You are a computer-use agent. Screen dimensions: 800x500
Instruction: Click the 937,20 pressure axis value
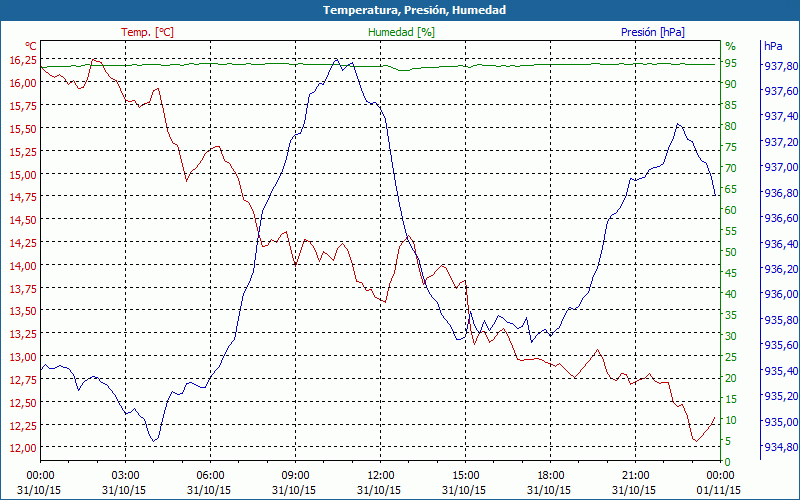coord(781,142)
